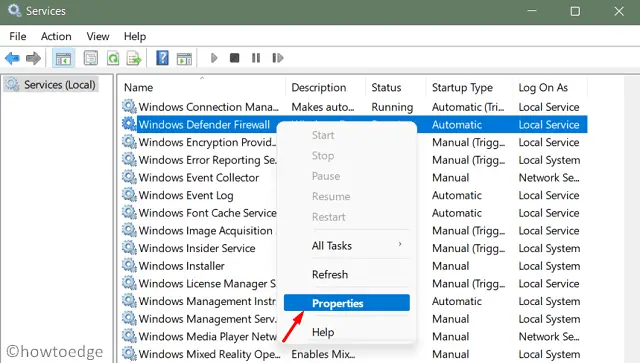
Task: Toggle the Show/Hide Action Pane icon
Action: click(184, 58)
